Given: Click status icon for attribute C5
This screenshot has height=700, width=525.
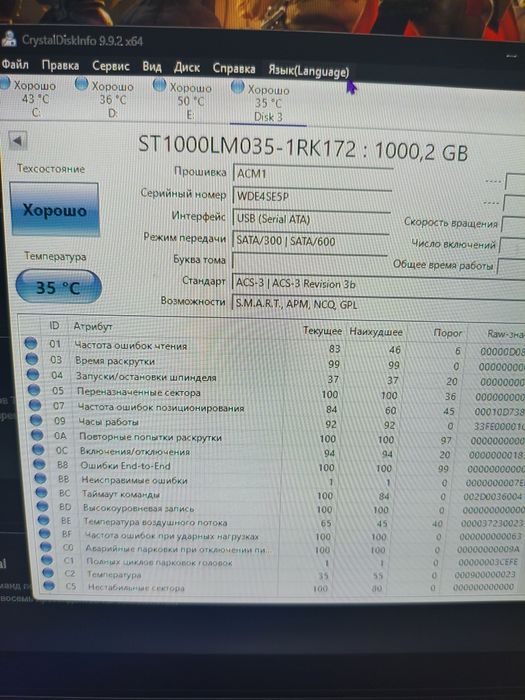Looking at the screenshot, I should pyautogui.click(x=49, y=585).
